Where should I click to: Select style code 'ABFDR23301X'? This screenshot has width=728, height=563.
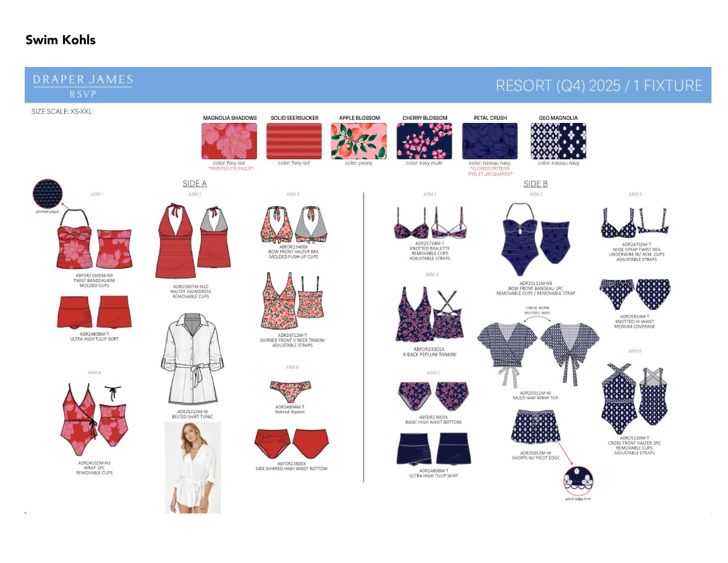[429, 349]
